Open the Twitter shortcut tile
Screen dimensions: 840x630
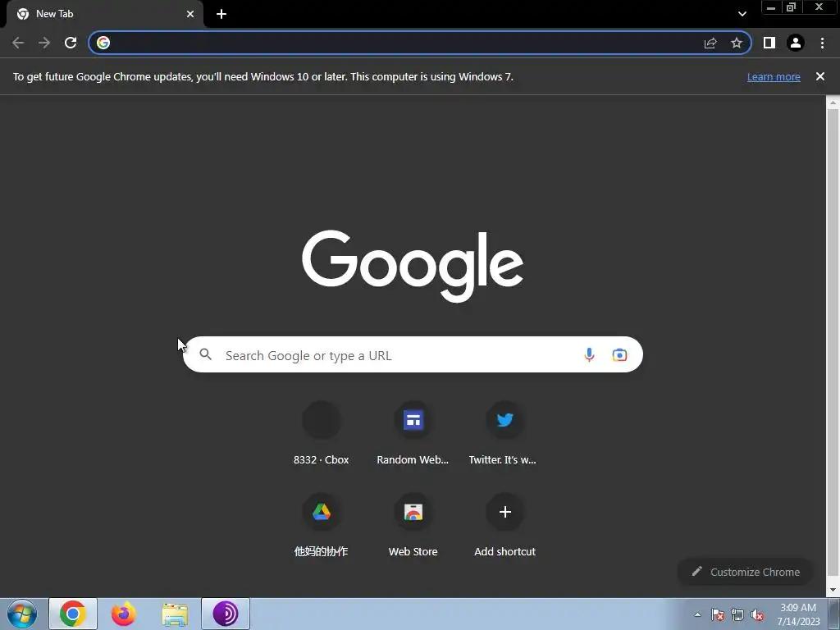504,434
